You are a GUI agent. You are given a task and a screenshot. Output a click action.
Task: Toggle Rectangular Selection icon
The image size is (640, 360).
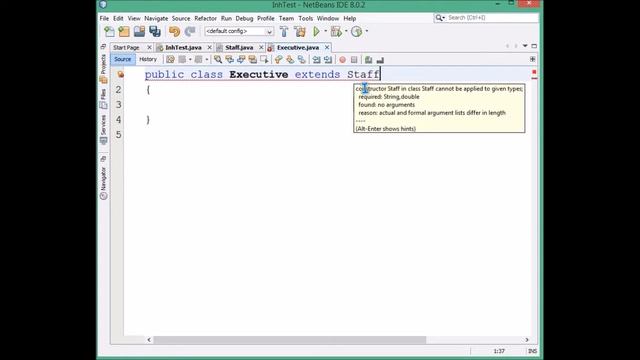264,60
